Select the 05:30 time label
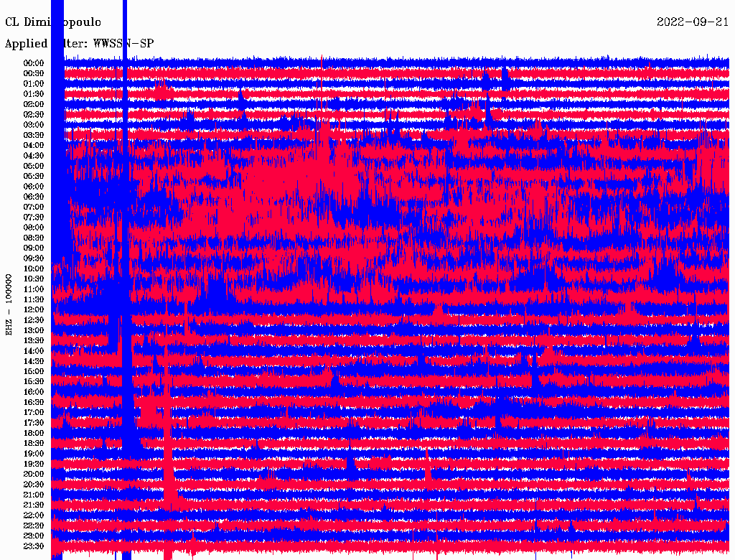This screenshot has width=735, height=560. click(34, 176)
